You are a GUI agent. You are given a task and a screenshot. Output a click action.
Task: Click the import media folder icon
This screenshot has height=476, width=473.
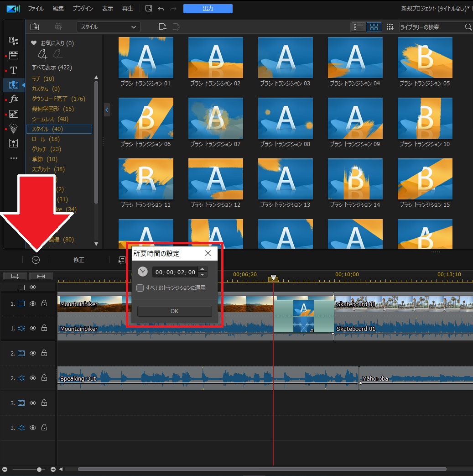[35, 27]
